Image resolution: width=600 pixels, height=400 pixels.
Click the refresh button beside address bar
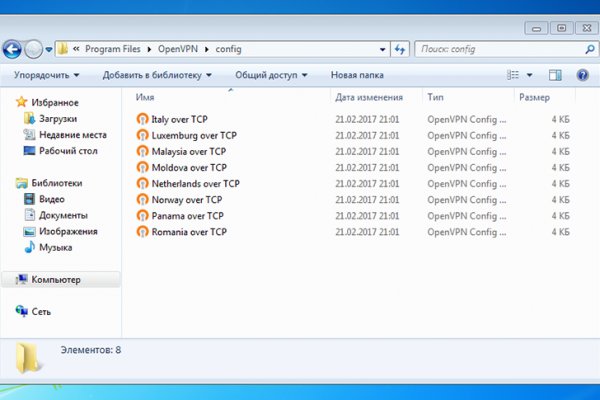click(400, 48)
